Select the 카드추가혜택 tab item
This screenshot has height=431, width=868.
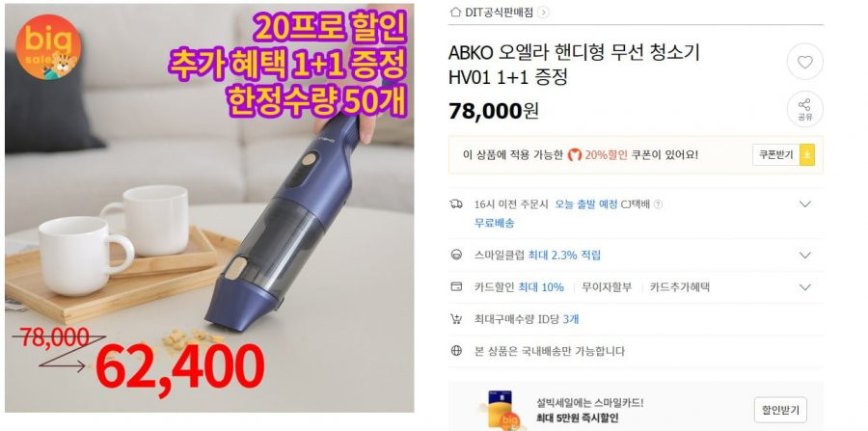[x=680, y=287]
